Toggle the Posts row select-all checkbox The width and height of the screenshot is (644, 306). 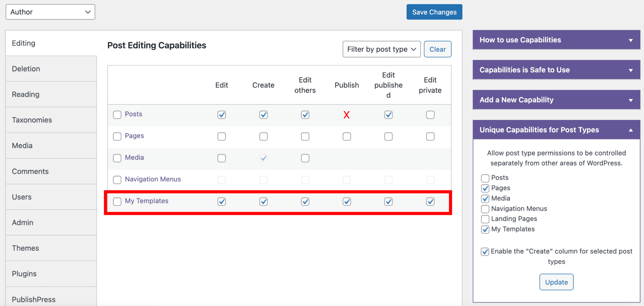pos(117,115)
